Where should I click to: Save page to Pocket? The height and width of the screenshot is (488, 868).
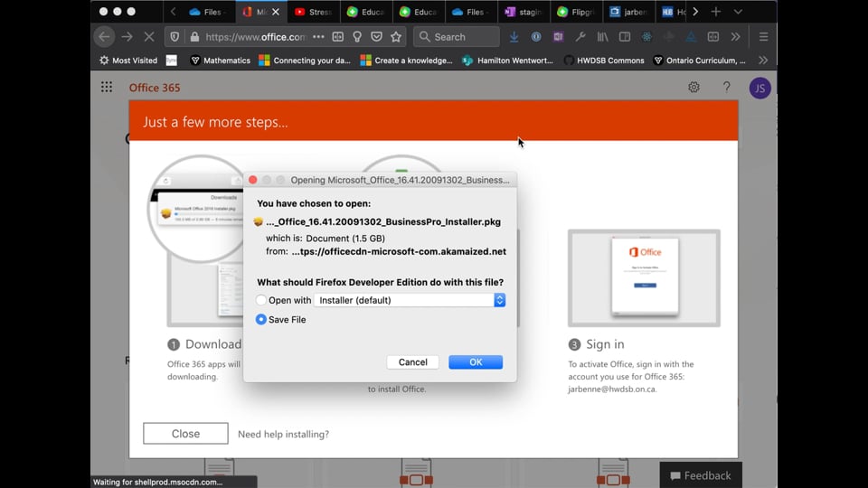(376, 37)
